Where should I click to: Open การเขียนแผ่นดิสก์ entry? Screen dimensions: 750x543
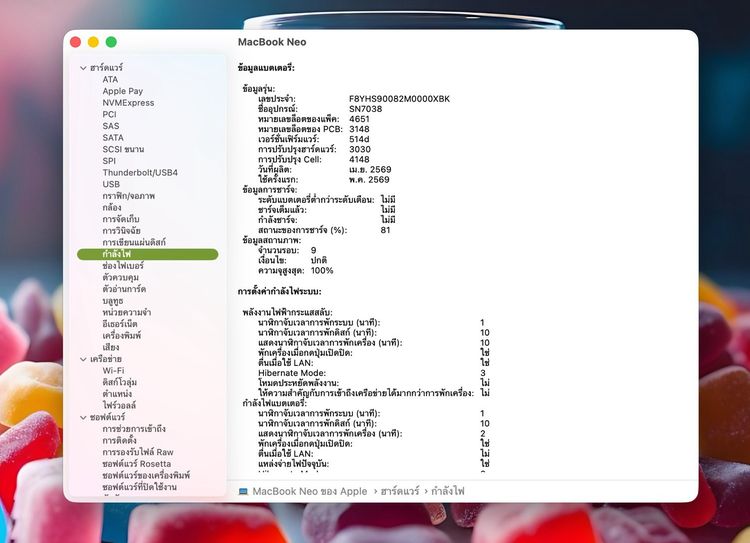(x=134, y=242)
